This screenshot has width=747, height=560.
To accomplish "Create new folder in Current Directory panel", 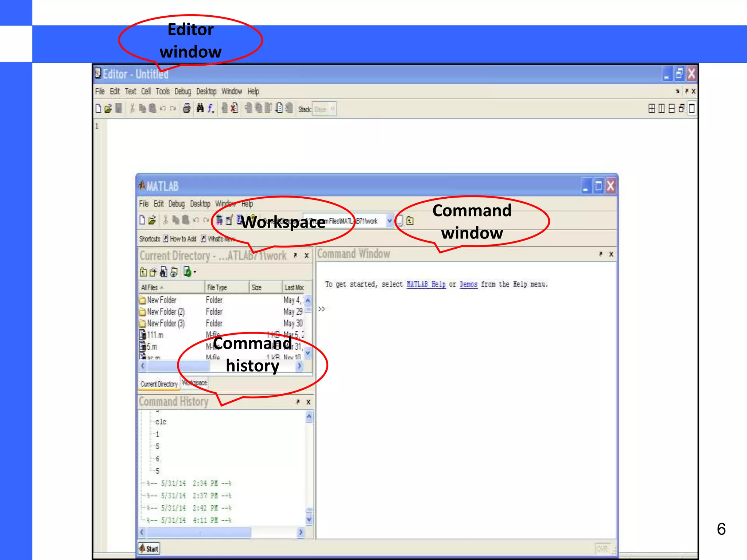I will (153, 272).
